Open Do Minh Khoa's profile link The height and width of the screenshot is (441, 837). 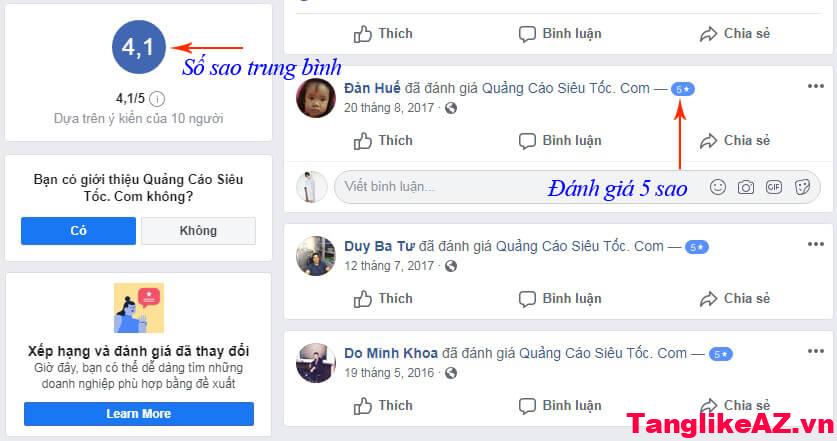(391, 353)
